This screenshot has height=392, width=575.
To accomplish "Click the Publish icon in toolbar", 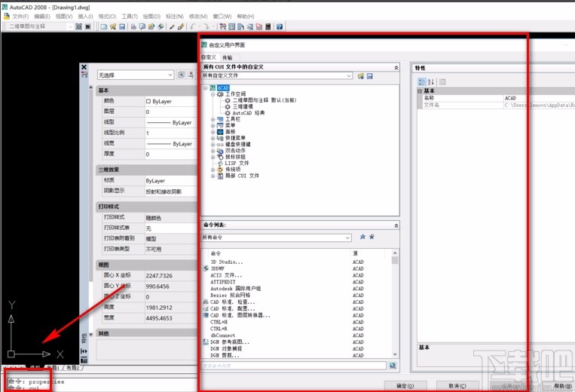I will pos(151,26).
